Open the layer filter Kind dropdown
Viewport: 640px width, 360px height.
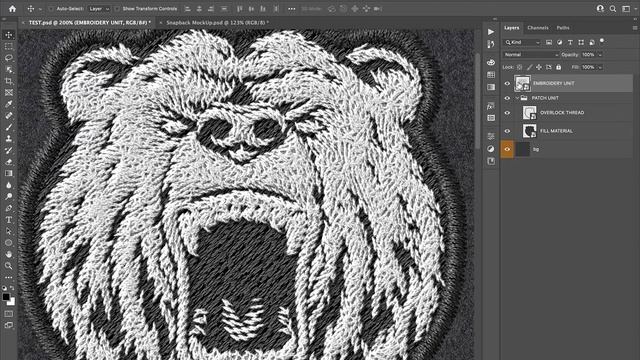point(522,42)
